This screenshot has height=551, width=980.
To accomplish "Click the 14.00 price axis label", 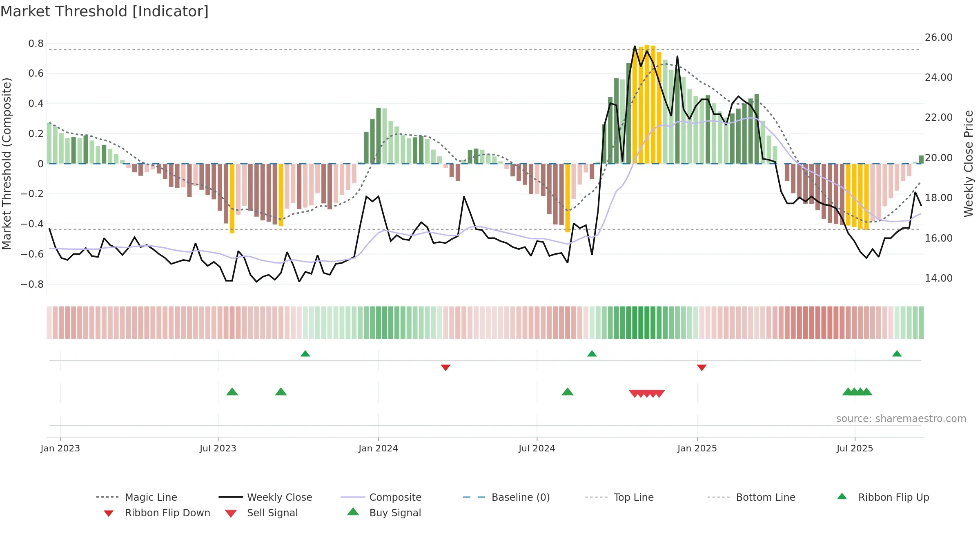I will [939, 278].
